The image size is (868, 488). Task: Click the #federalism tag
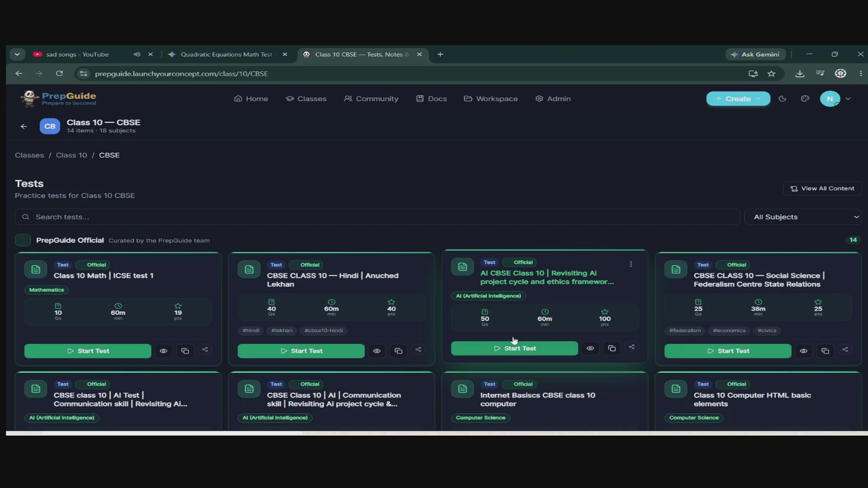pos(685,331)
